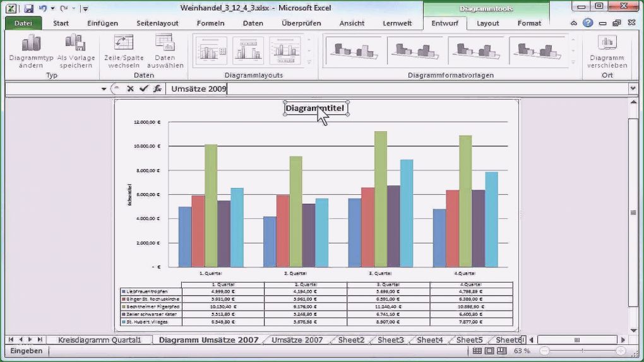644x362 pixels.
Task: Open the Datei menu button
Action: pos(23,23)
